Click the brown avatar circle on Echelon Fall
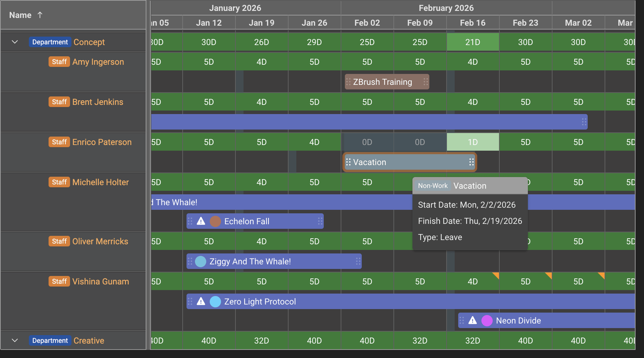This screenshot has width=644, height=358. pyautogui.click(x=215, y=221)
